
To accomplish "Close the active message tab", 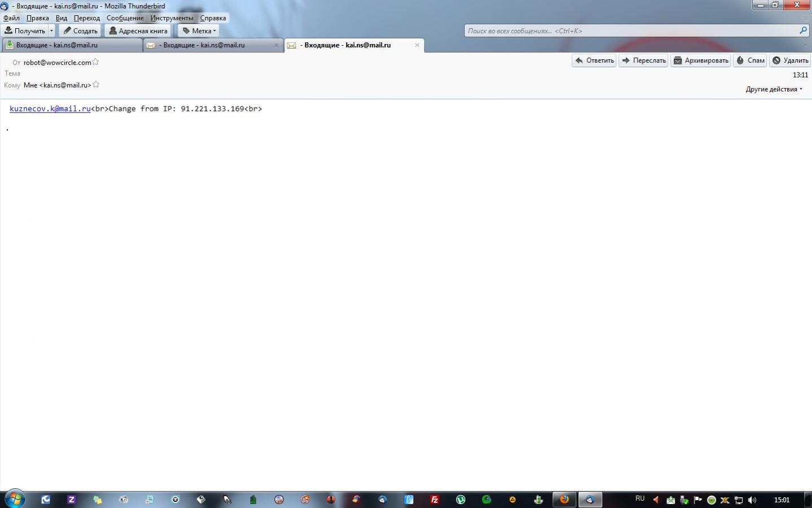I will click(x=417, y=45).
